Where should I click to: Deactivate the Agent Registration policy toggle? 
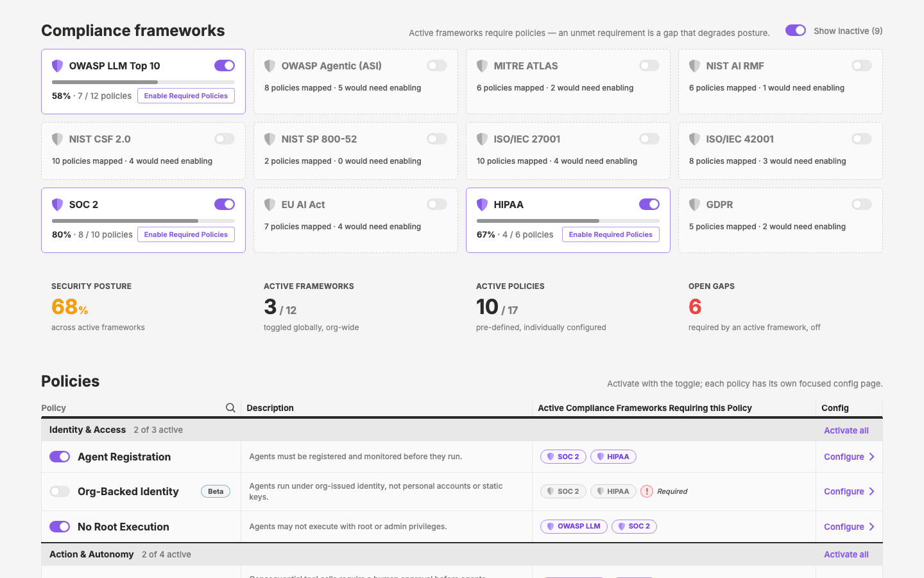60,457
